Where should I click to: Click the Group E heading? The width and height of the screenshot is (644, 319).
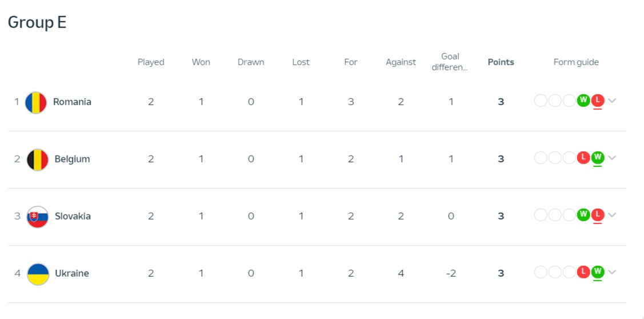pos(37,22)
